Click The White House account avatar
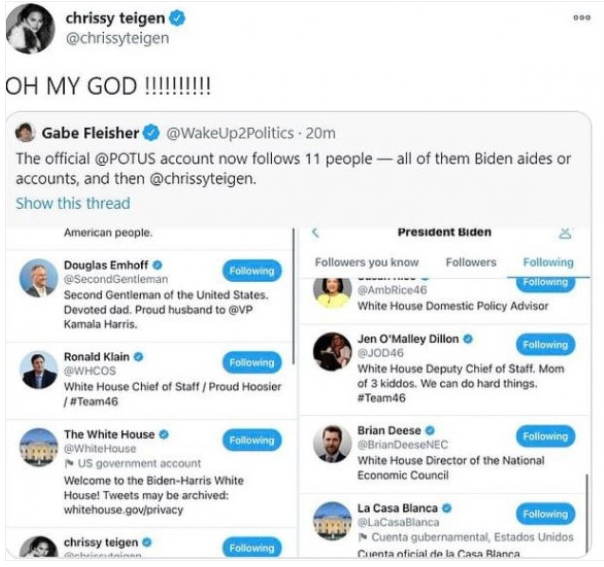Viewport: 604px width, 567px height. click(x=39, y=447)
